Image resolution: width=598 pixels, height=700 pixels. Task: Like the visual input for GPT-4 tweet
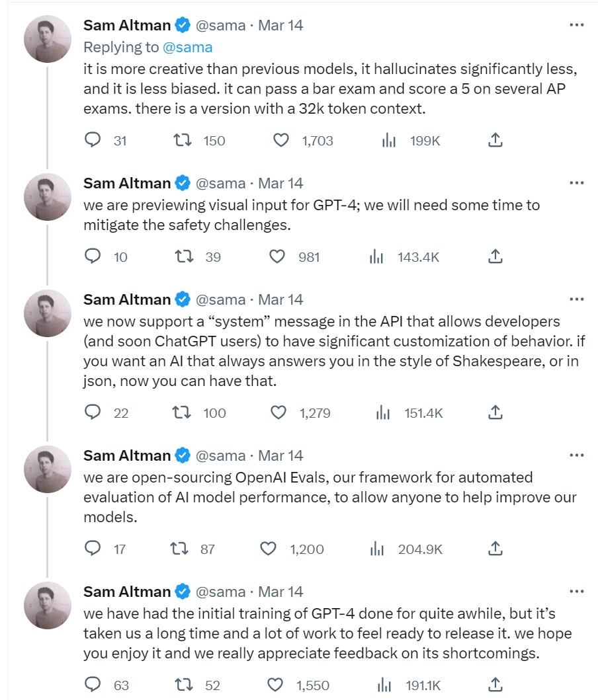[277, 256]
